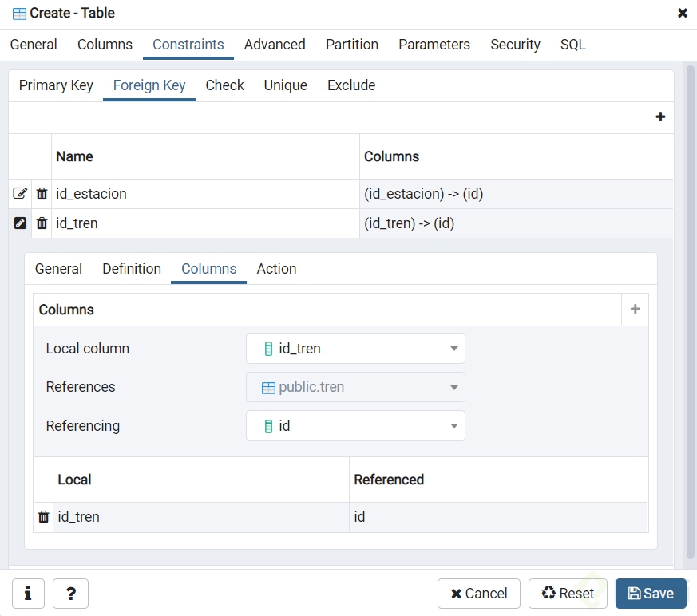Delete the id_estacion foreign key
The image size is (697, 616).
(x=42, y=194)
